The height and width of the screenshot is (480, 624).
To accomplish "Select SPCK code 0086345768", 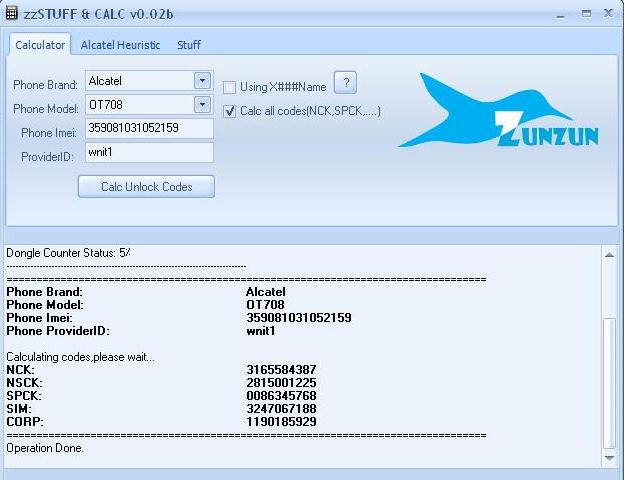I will tap(281, 396).
